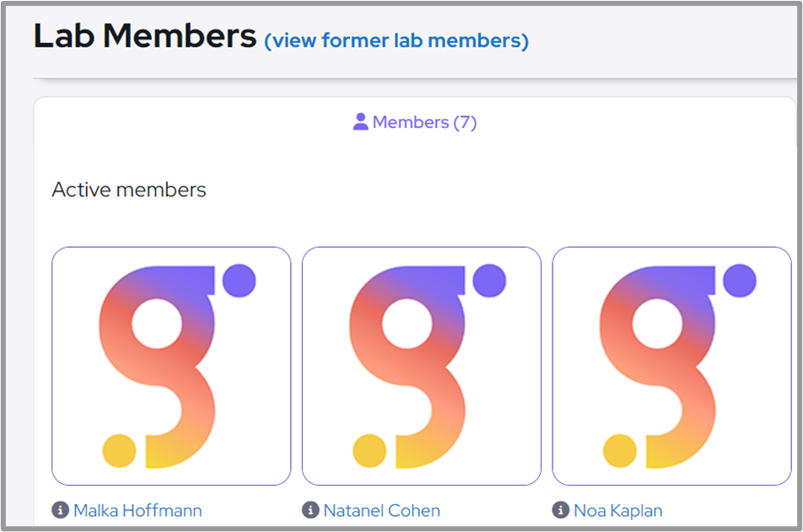
Task: Click the person icon beside Members
Action: click(361, 122)
